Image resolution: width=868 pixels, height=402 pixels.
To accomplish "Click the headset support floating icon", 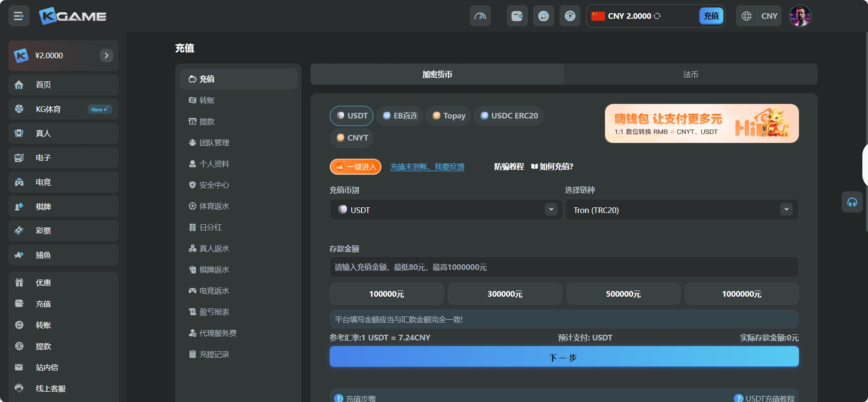I will tap(852, 202).
